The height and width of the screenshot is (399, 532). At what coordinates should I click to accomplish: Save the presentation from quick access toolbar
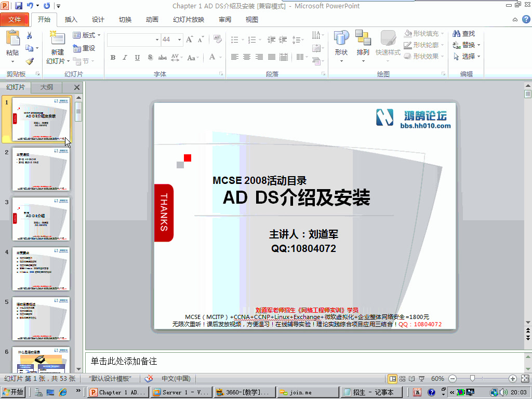18,5
